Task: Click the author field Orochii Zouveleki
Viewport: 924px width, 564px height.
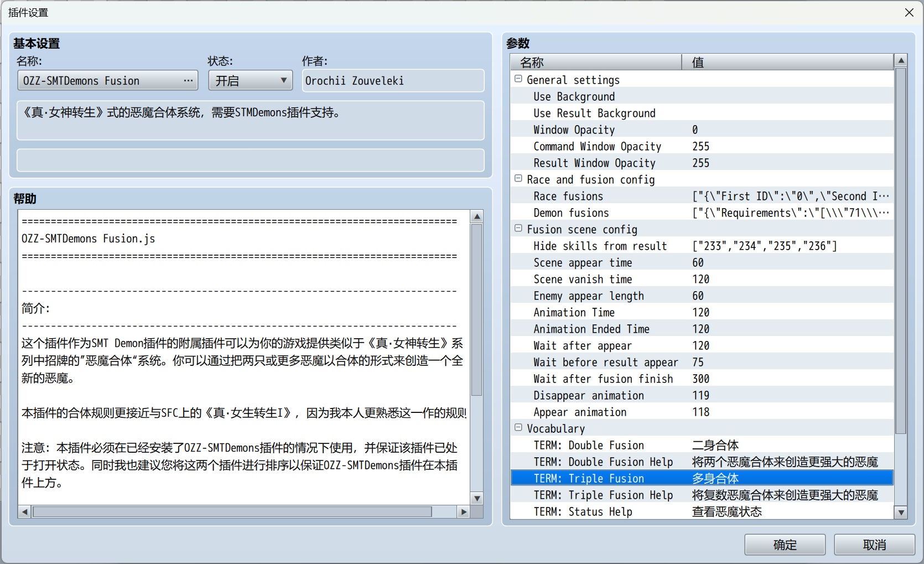Action: tap(393, 81)
